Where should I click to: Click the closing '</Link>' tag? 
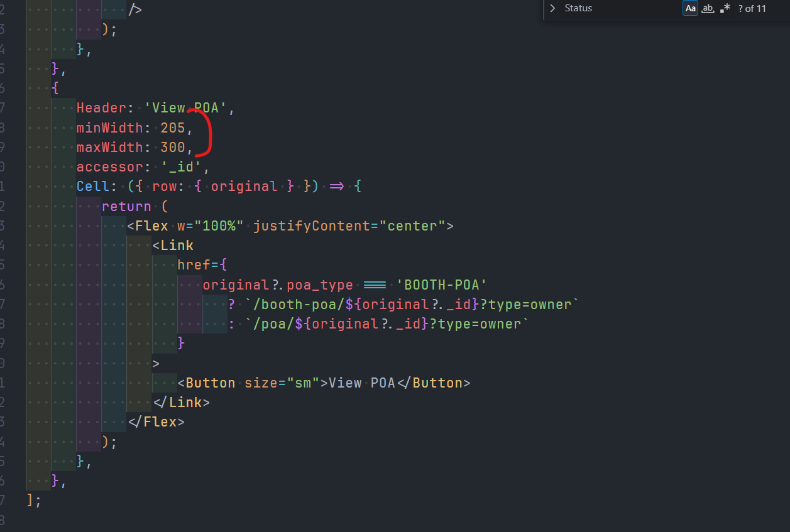pyautogui.click(x=181, y=403)
